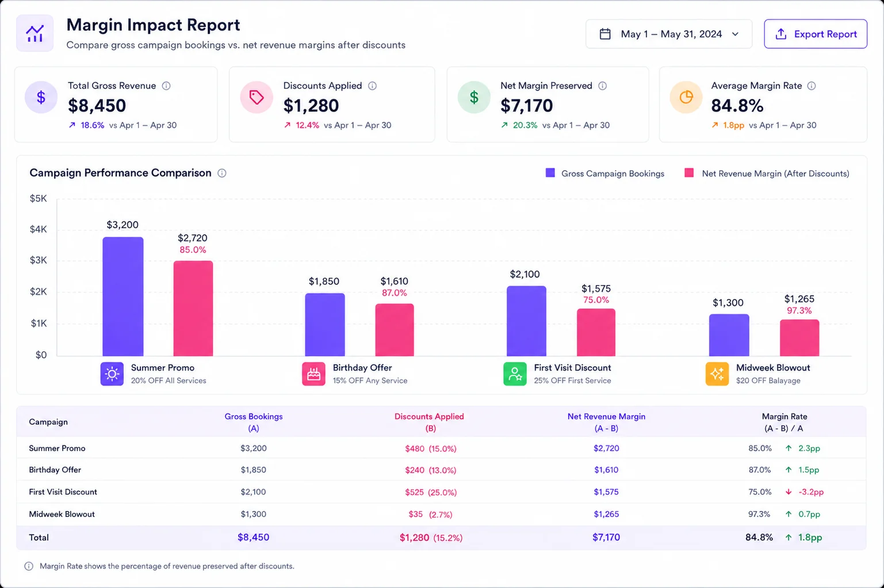Click the green up arrow beside 1.5pp
This screenshot has width=884, height=588.
point(789,470)
